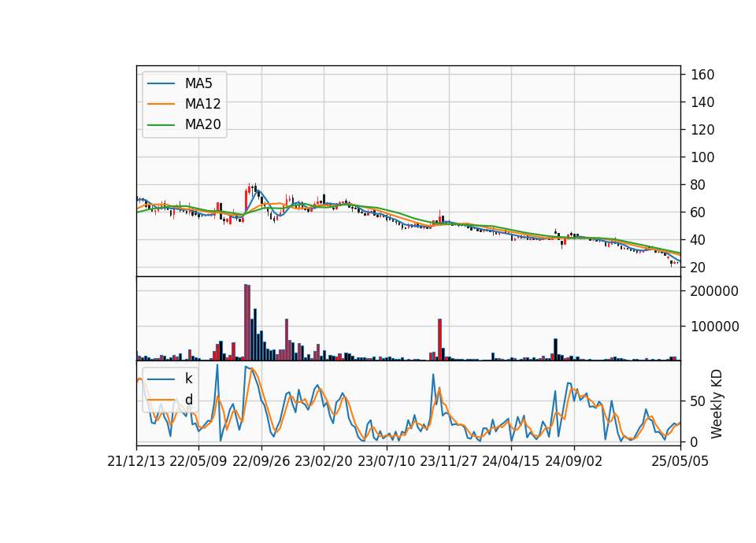Screen dimensions: 756x543
Task: Click the green MA20 legend line sample
Action: click(x=161, y=125)
